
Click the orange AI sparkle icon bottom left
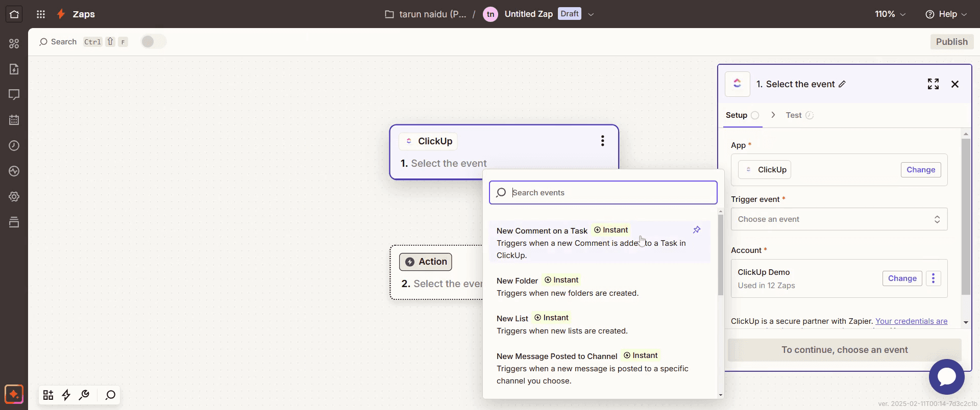click(x=14, y=394)
